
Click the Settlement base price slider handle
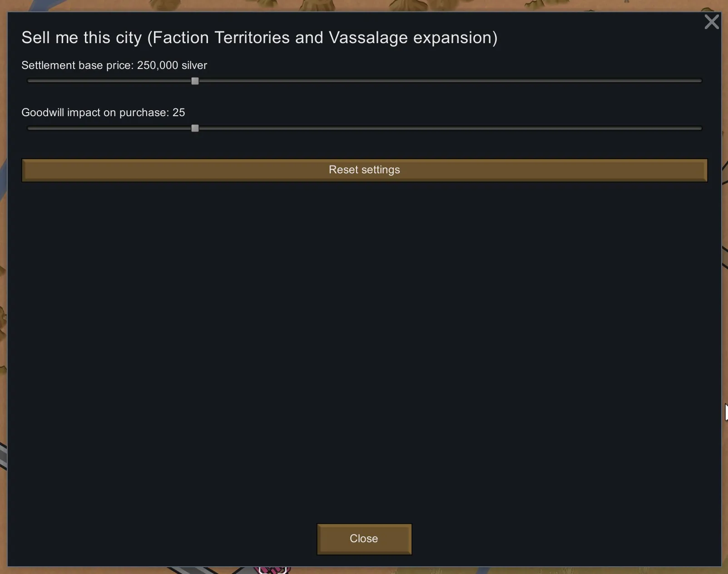[x=195, y=81]
